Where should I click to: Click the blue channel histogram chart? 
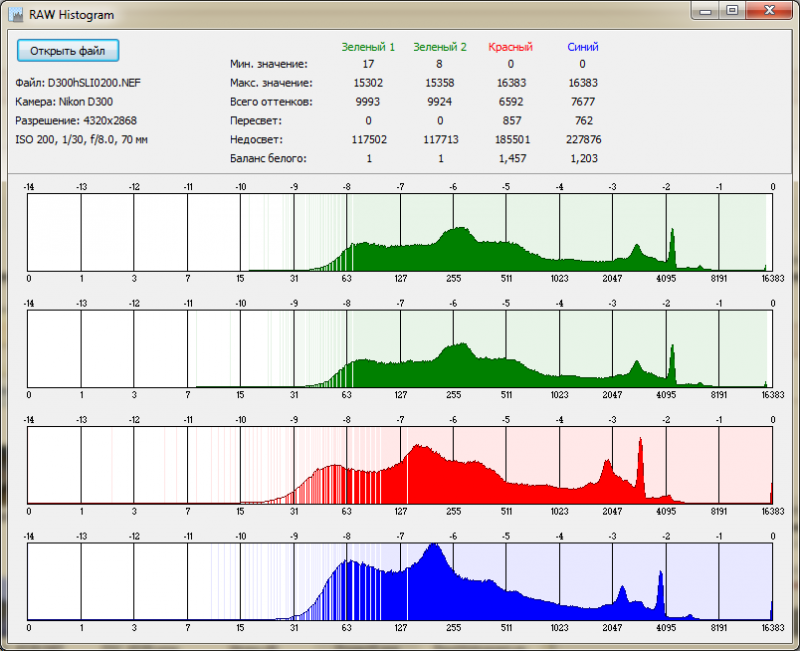(400, 582)
